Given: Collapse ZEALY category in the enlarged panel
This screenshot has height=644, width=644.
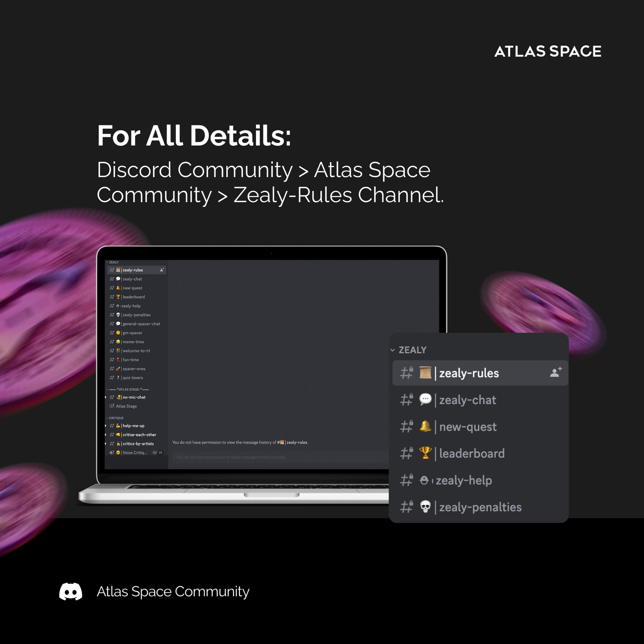Looking at the screenshot, I should (393, 350).
